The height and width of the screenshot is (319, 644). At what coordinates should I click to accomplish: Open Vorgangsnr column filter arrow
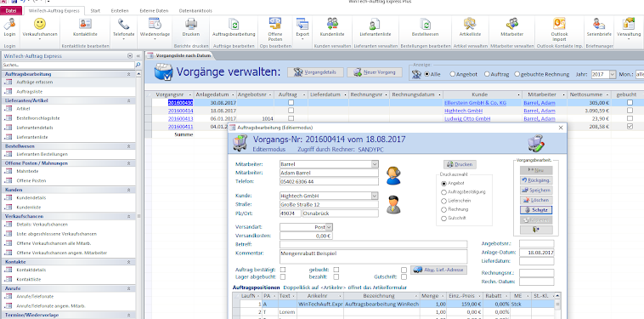(x=190, y=94)
